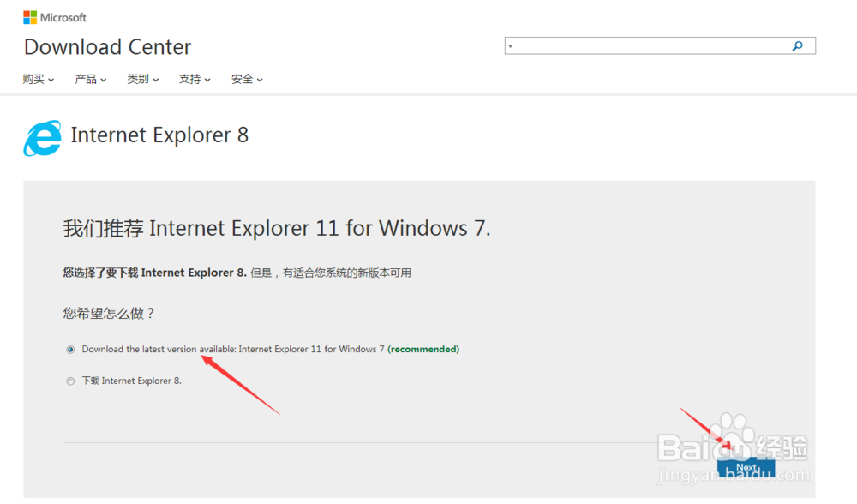Click the 您希望怎么做? question text
Image resolution: width=857 pixels, height=504 pixels.
(109, 313)
